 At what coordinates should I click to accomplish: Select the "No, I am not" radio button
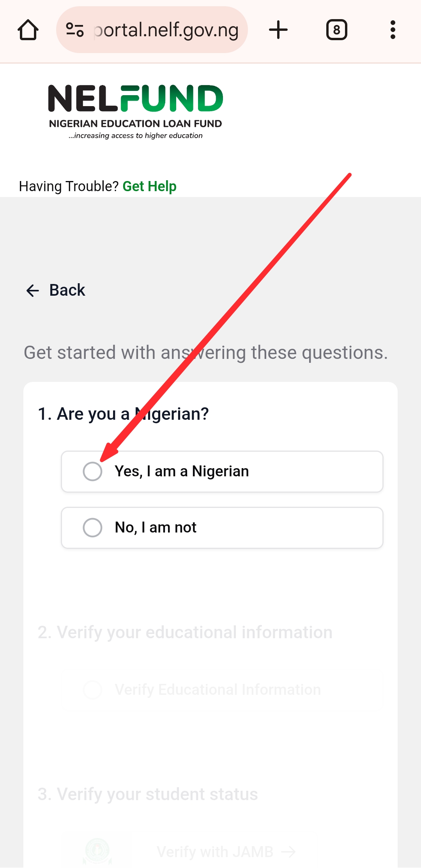click(x=93, y=528)
